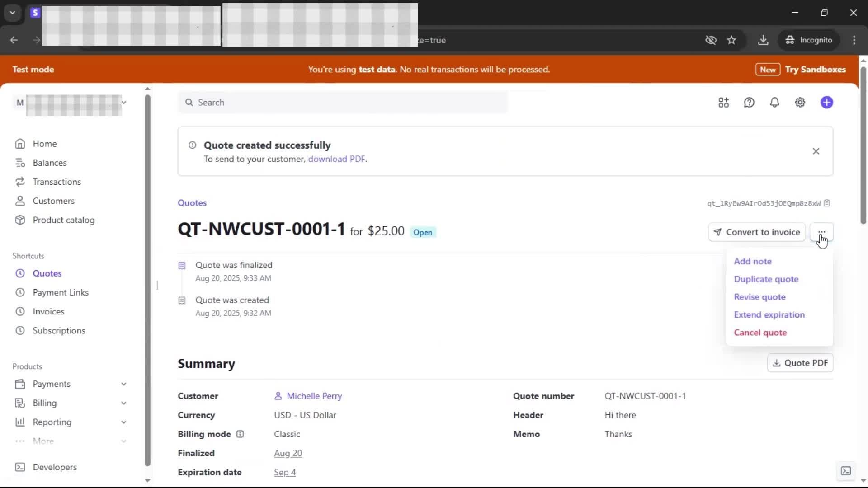Choose Duplicate quote from menu
Viewport: 868px width, 488px height.
[x=766, y=279]
